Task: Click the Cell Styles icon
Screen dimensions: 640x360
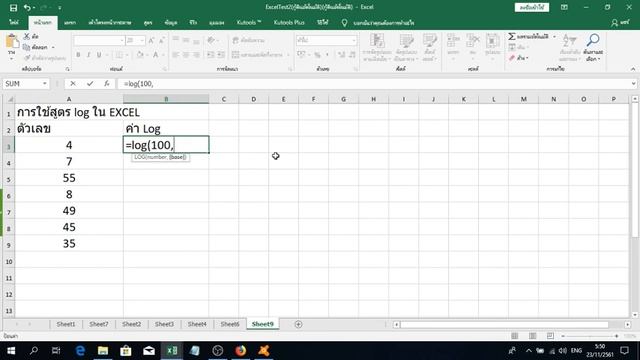Action: click(x=429, y=41)
